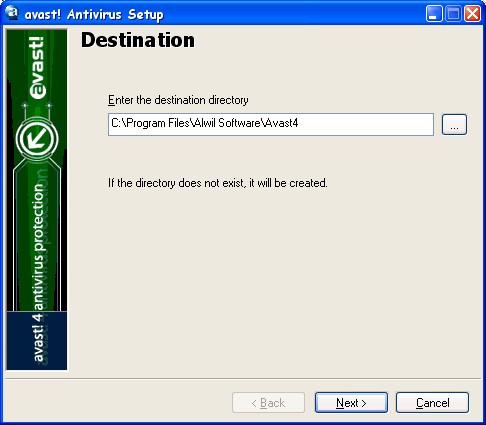486x425 pixels.
Task: Click the vertical white avast! logo on the banner
Action: 37,68
